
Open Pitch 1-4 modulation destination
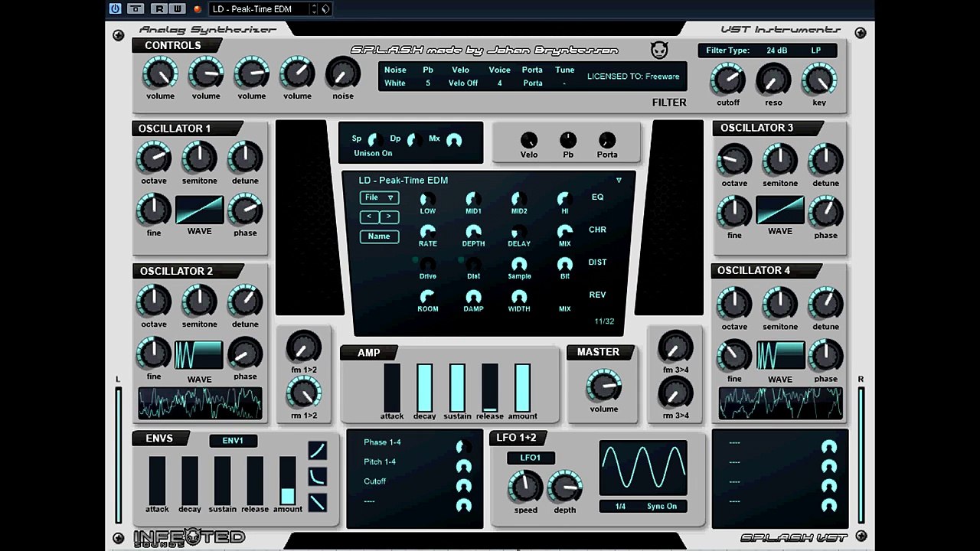pyautogui.click(x=380, y=461)
